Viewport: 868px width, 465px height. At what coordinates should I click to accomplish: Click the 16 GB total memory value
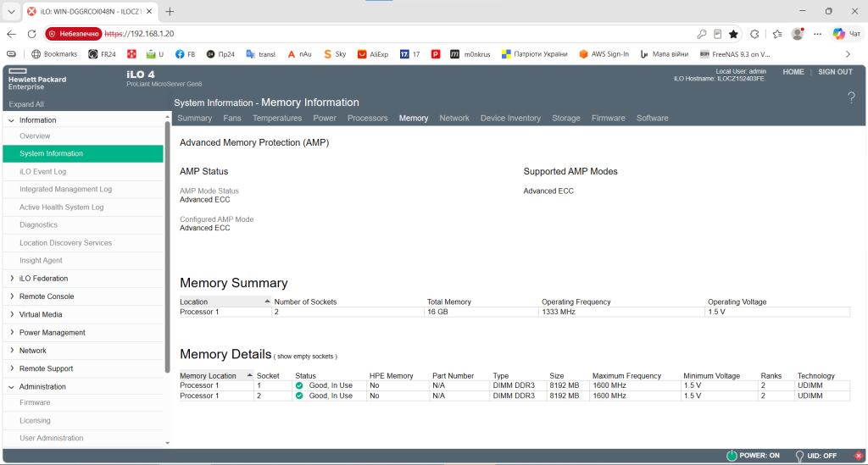pyautogui.click(x=437, y=312)
